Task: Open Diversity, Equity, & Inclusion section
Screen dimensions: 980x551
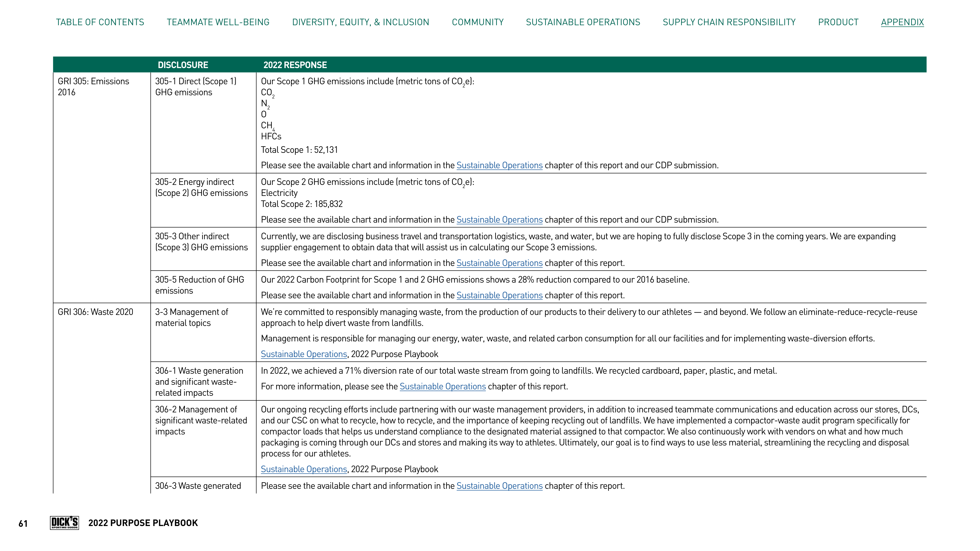Action: click(361, 22)
